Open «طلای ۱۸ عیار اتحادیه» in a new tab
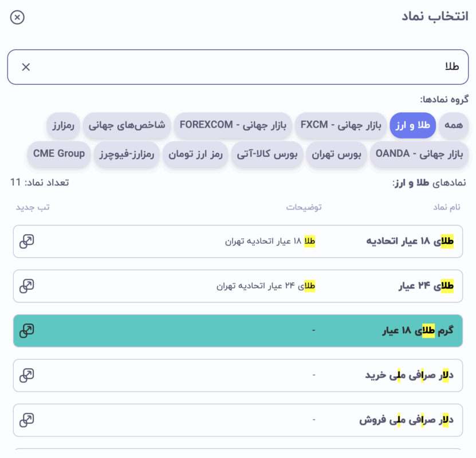 point(27,242)
